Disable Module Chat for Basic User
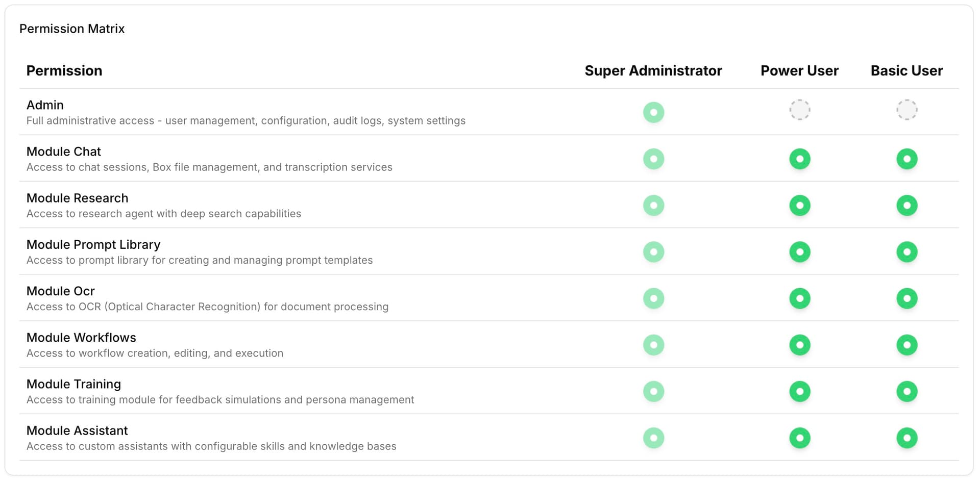 (x=906, y=159)
